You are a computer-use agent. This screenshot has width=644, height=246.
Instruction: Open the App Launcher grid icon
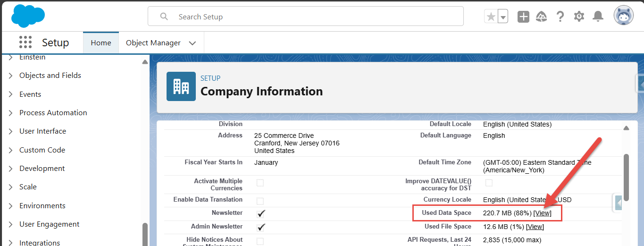click(x=25, y=42)
